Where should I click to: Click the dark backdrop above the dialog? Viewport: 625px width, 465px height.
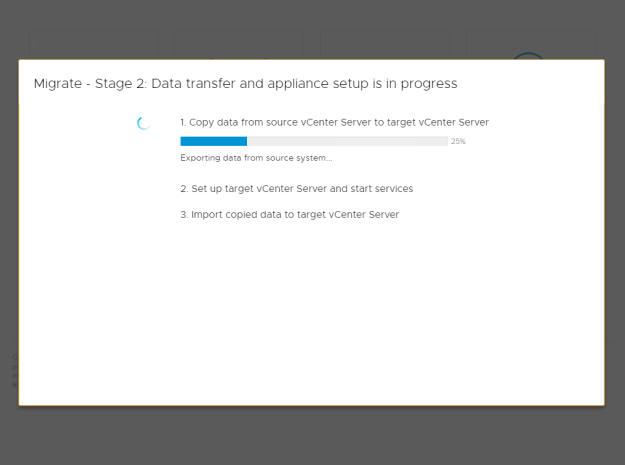[312, 14]
